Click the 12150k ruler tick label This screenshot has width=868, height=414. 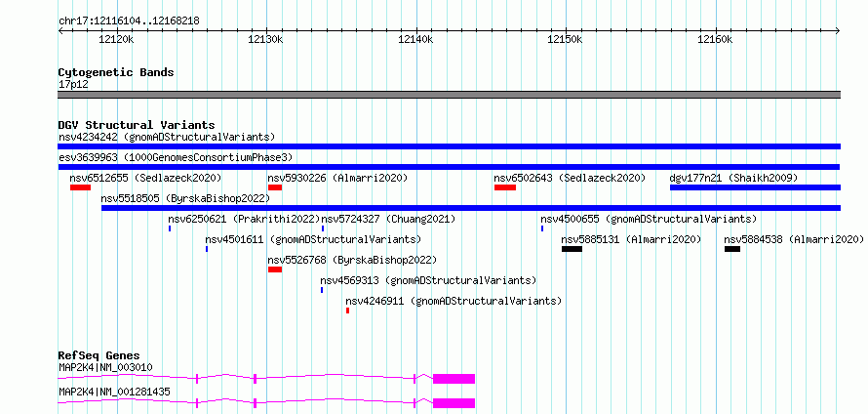coord(566,40)
